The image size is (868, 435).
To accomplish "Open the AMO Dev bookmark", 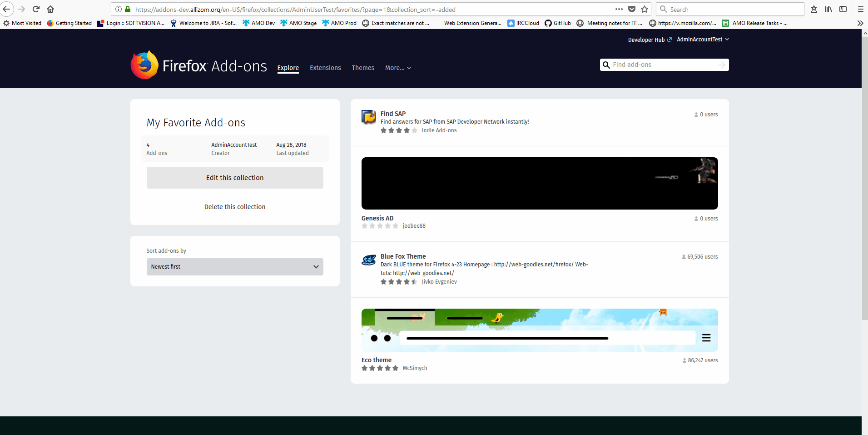I will pos(259,23).
